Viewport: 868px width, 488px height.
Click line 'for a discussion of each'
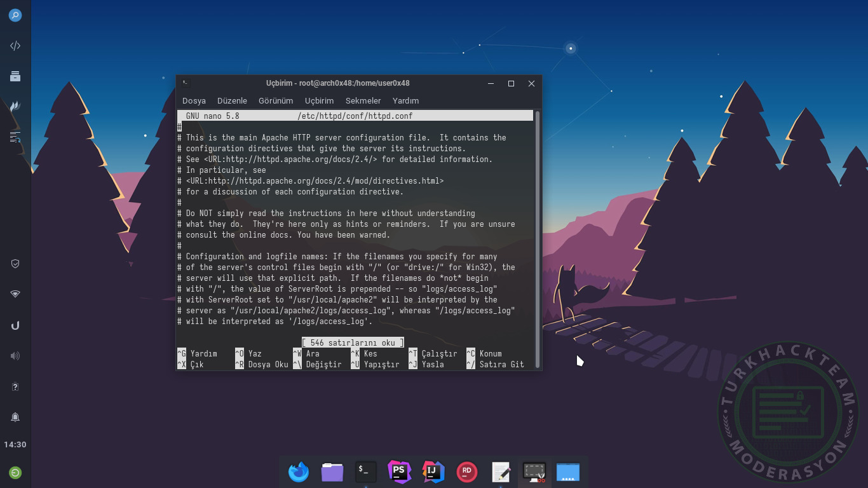coord(290,192)
